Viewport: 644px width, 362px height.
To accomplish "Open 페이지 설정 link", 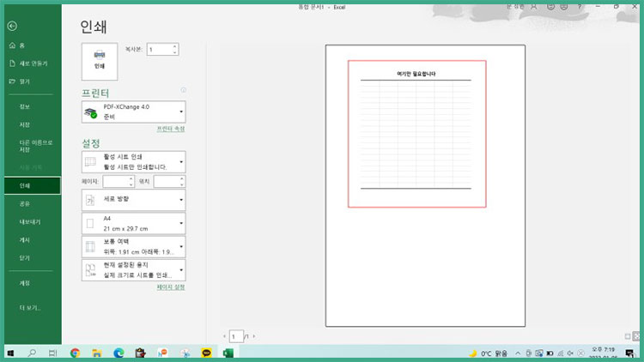I will tap(171, 287).
